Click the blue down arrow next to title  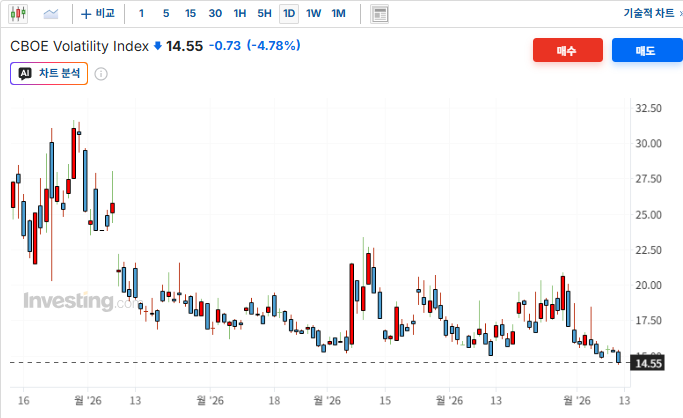(x=158, y=45)
